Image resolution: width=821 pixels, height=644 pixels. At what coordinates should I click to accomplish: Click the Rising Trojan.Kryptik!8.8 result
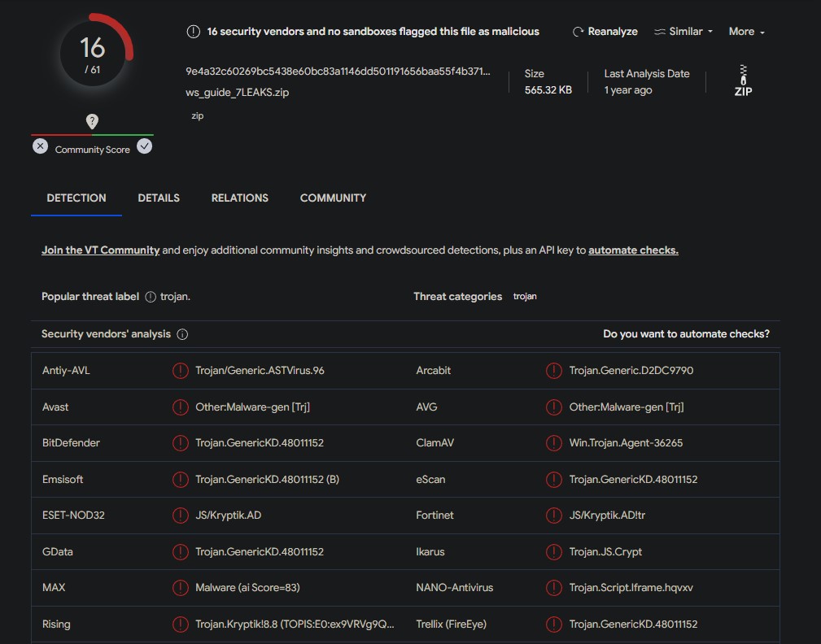pos(295,624)
